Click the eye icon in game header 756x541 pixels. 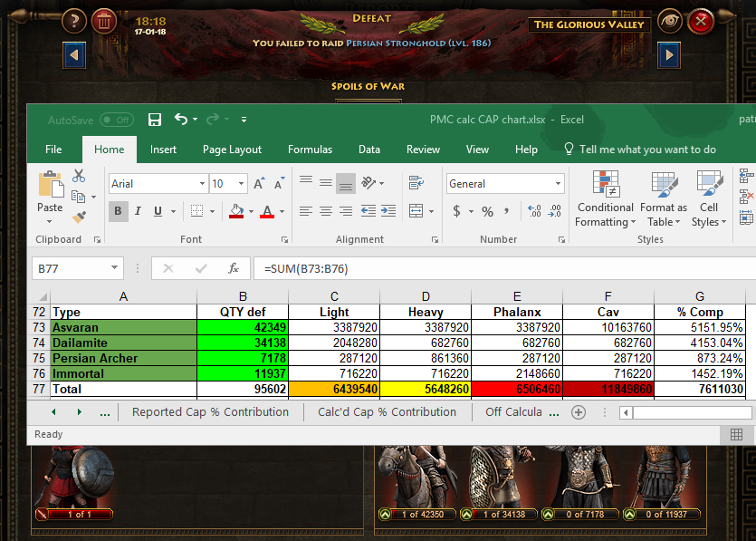pos(670,21)
